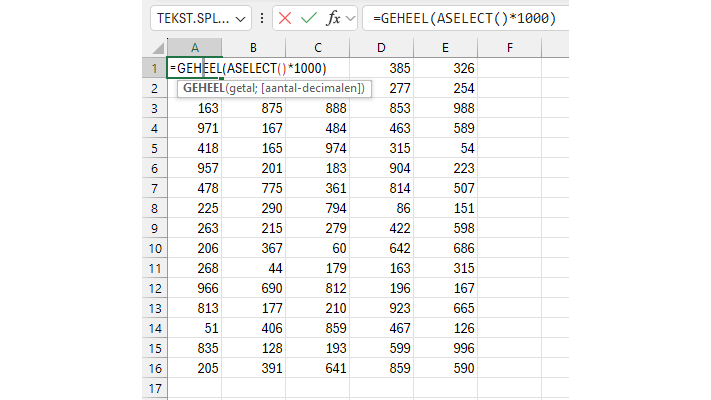Screen dimensions: 711x400
Task: Select cell A11 with value 268
Action: click(195, 268)
